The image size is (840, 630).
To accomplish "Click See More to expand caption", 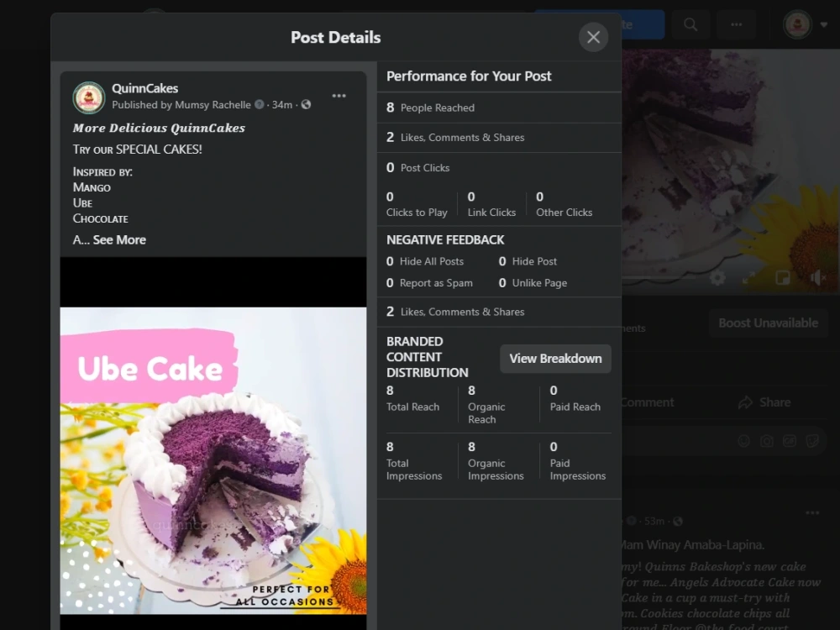I will [x=119, y=240].
